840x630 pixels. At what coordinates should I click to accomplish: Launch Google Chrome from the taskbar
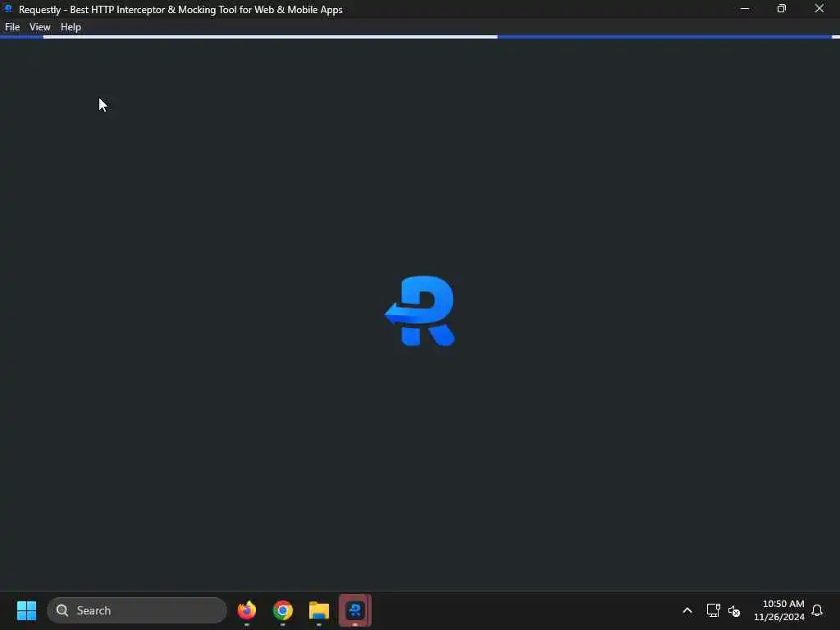(283, 610)
